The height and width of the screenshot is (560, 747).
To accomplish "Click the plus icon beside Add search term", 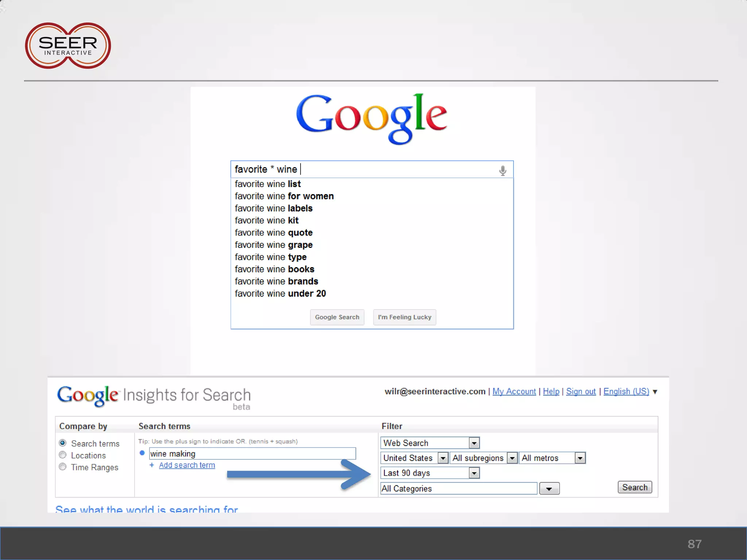I will [x=152, y=465].
